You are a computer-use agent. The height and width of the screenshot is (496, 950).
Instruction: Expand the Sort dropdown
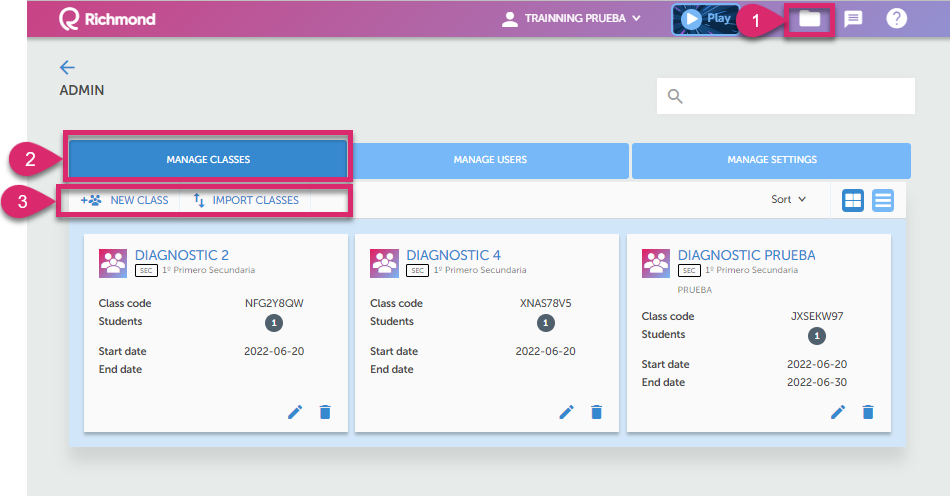pyautogui.click(x=788, y=200)
